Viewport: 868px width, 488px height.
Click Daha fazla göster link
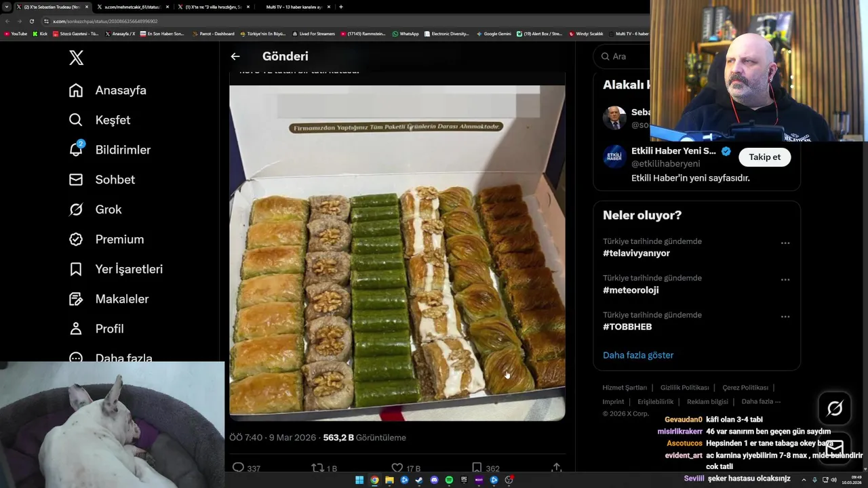click(638, 355)
